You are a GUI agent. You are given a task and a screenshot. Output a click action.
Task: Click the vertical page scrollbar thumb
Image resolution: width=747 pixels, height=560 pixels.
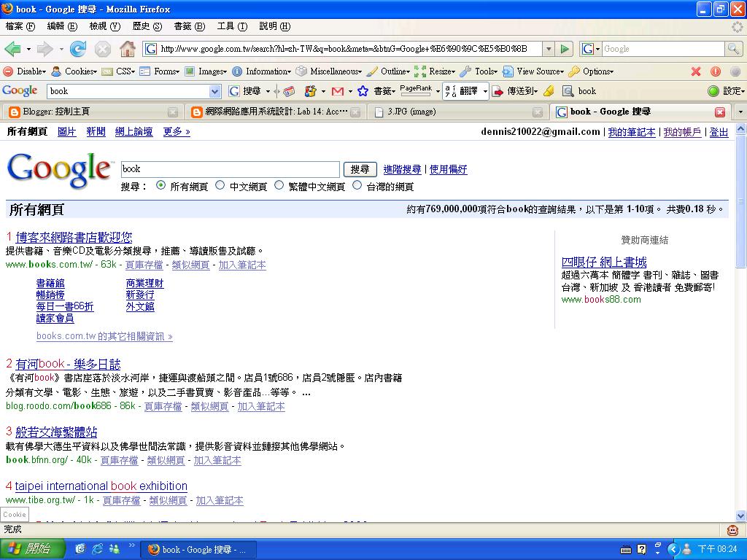pos(740,201)
